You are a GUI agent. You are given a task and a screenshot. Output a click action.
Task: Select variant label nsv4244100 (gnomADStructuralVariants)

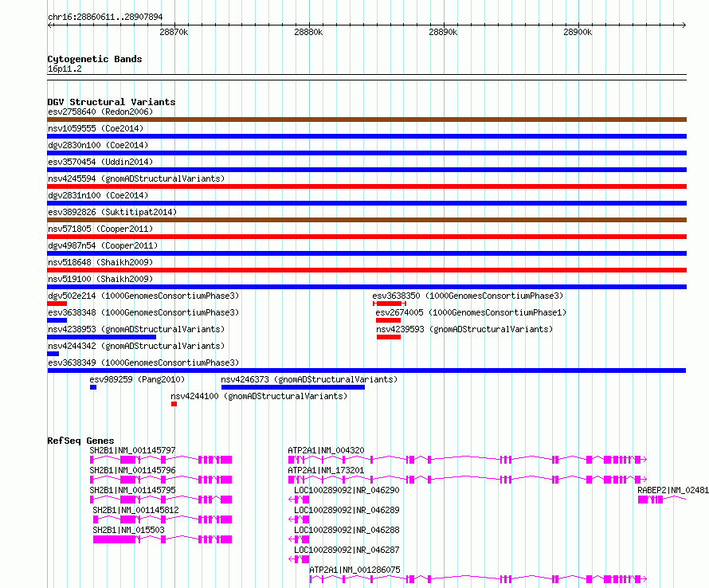(x=259, y=396)
